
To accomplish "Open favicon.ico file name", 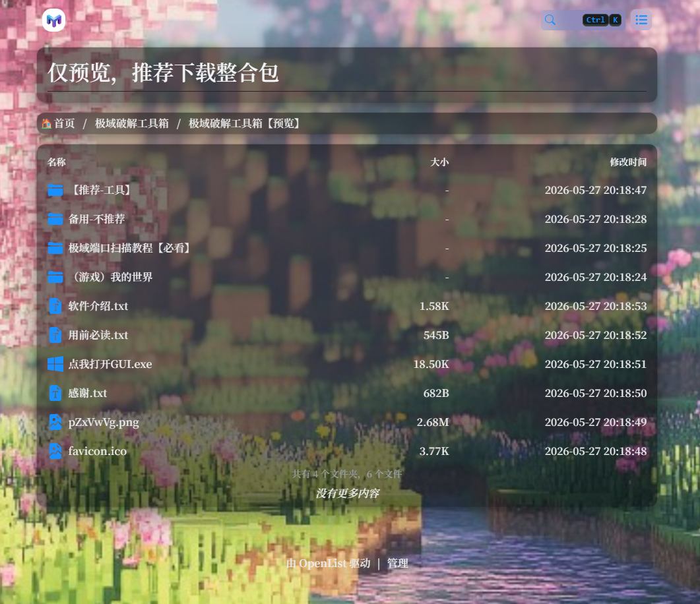I will tap(98, 451).
